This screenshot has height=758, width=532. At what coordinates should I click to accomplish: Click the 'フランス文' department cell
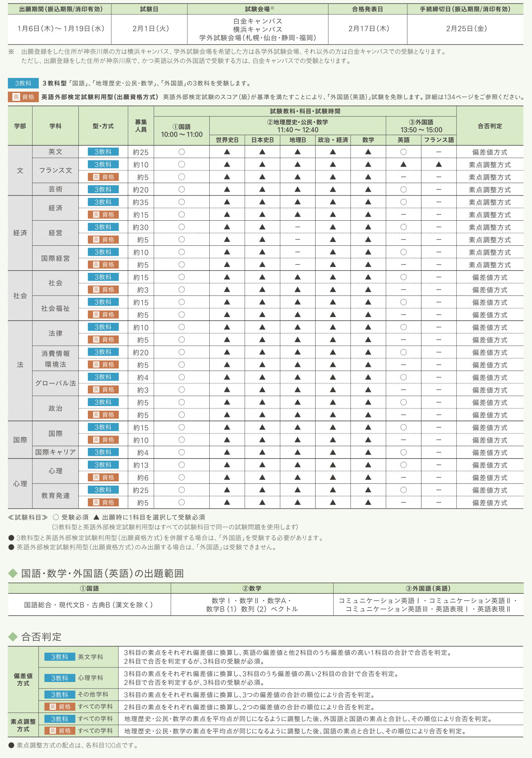55,170
